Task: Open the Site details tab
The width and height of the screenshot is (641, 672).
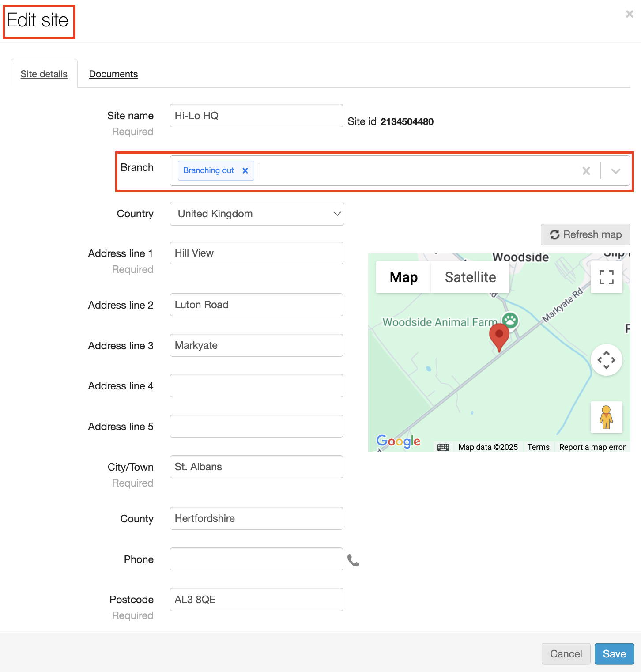Action: pos(44,74)
